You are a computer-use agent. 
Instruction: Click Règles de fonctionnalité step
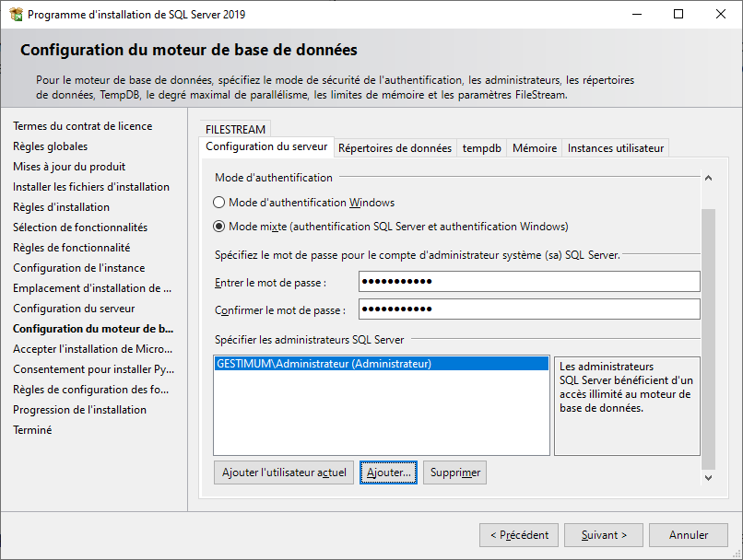(x=72, y=248)
